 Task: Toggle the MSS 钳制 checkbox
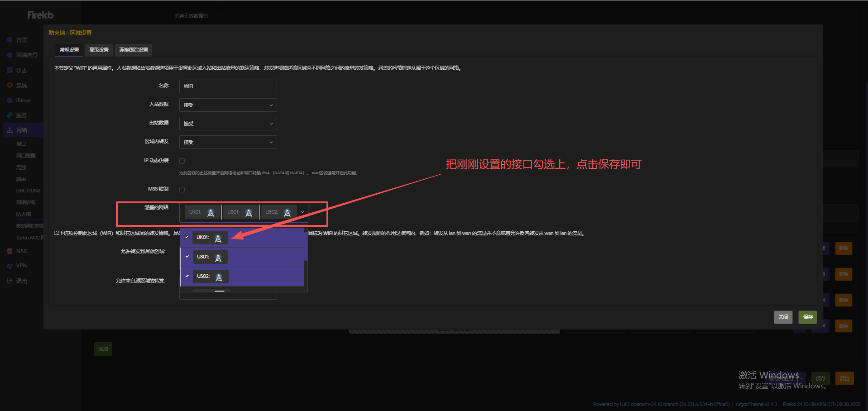coord(182,190)
